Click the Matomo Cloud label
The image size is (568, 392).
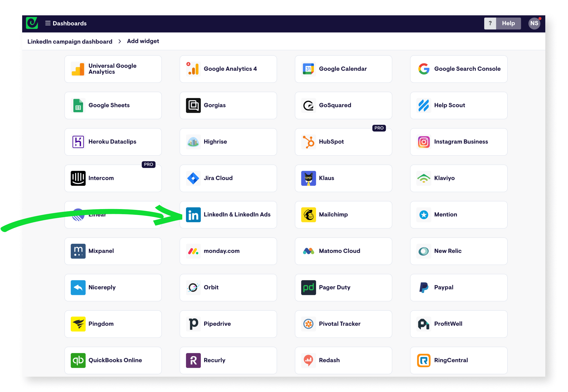[x=339, y=251]
